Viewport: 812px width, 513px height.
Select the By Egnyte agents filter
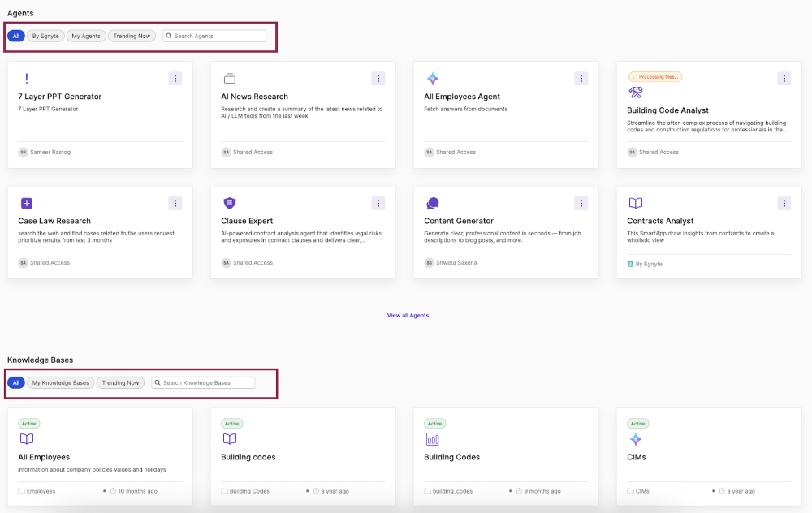tap(45, 36)
